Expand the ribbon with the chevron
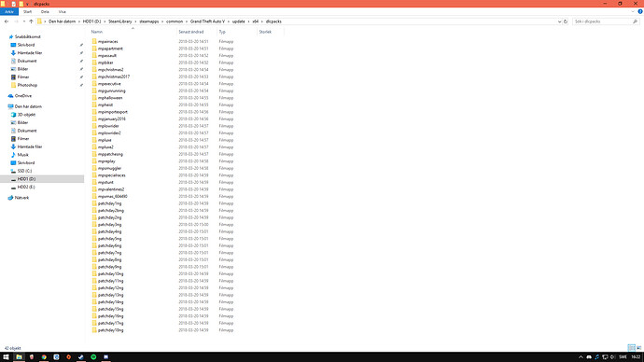 (633, 11)
